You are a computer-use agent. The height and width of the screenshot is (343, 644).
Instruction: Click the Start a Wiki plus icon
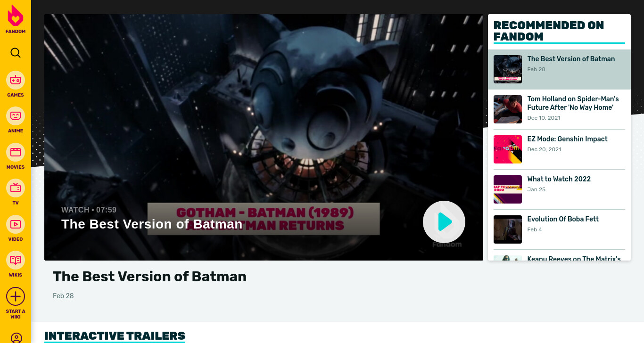pos(16,296)
